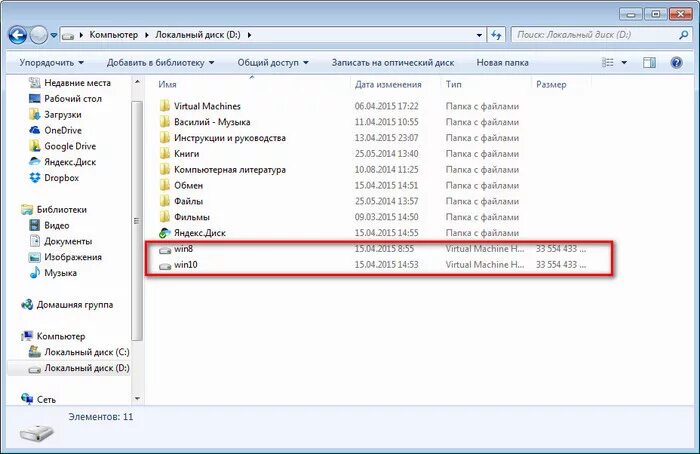Create a folder with Новая папка
This screenshot has height=454, width=700.
click(x=502, y=62)
